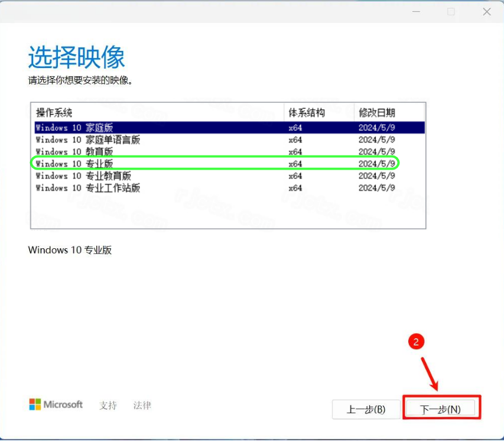Click the 修改日期 column header
Viewport: 504px width, 441px height.
coord(389,112)
